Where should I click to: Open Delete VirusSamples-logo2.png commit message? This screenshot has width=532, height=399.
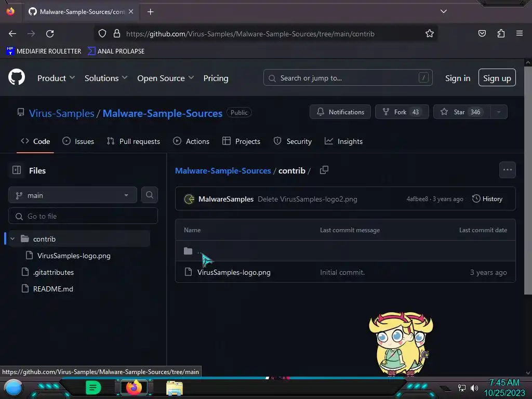[308, 199]
